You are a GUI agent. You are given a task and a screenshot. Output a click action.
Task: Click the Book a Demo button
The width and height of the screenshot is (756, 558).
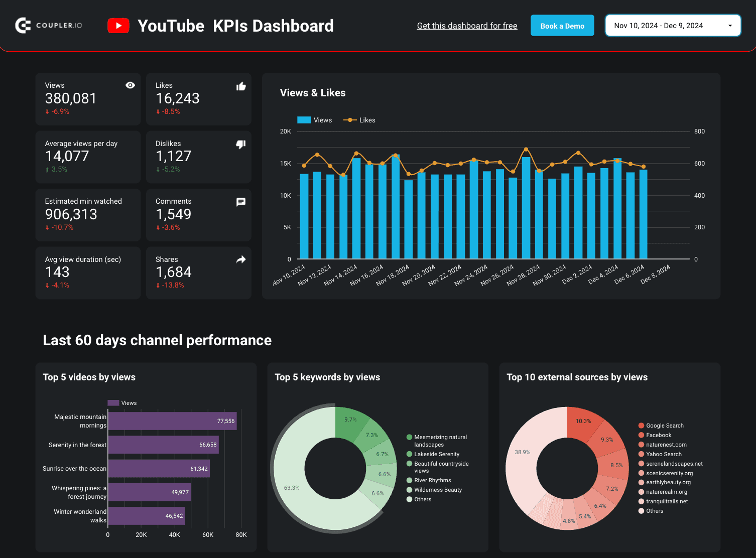pos(562,25)
